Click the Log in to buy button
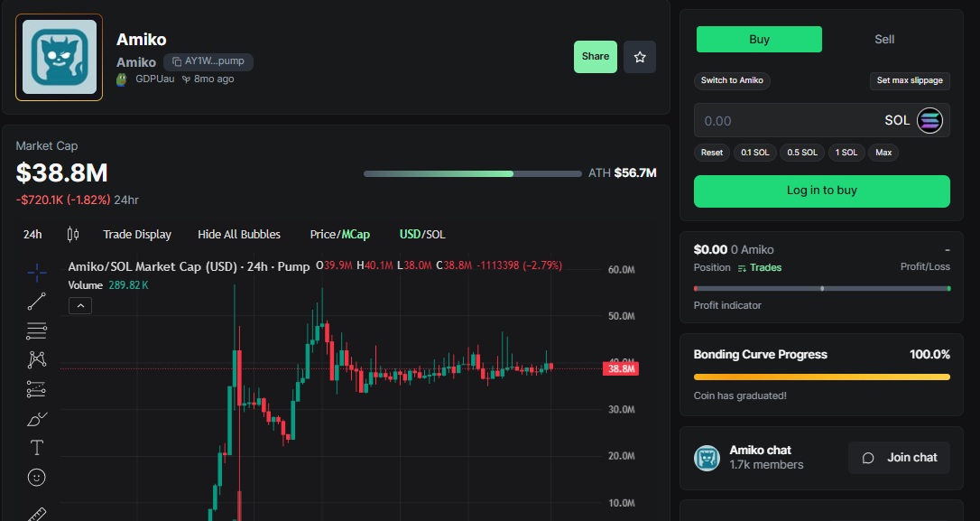980x521 pixels. click(821, 191)
